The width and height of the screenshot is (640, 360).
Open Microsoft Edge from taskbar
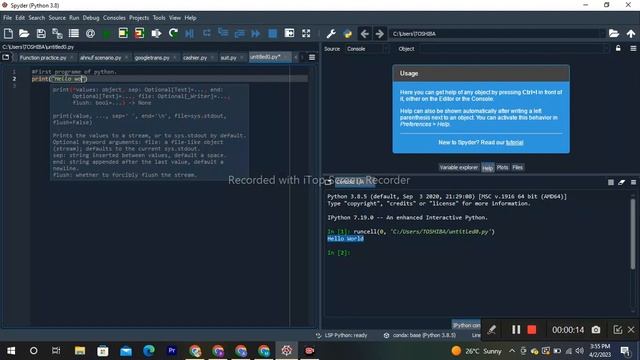tap(149, 351)
